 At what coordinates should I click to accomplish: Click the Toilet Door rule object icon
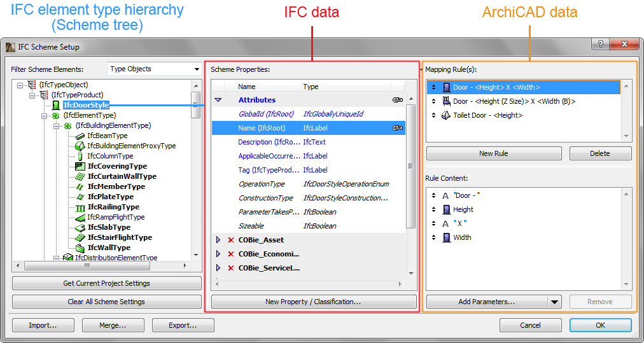point(447,115)
